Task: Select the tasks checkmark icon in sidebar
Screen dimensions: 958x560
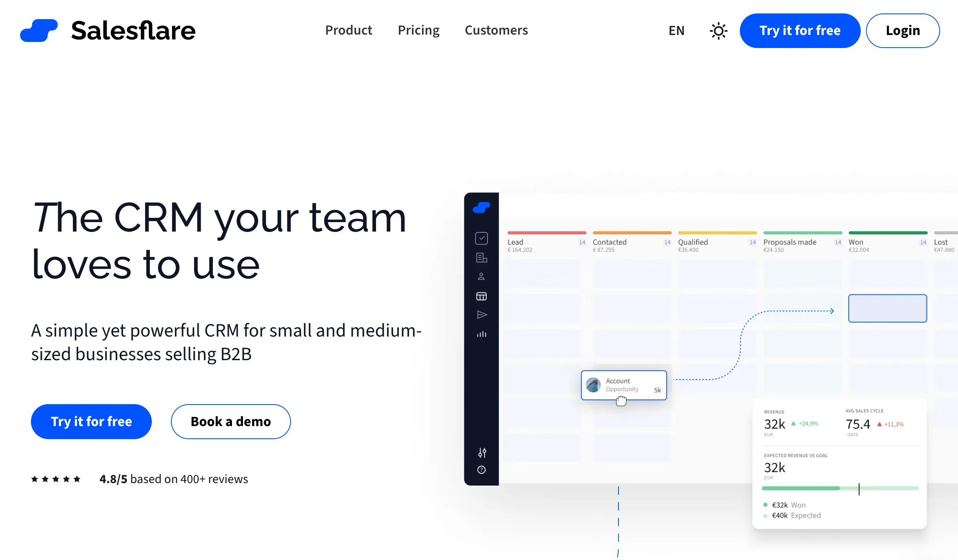Action: point(481,238)
